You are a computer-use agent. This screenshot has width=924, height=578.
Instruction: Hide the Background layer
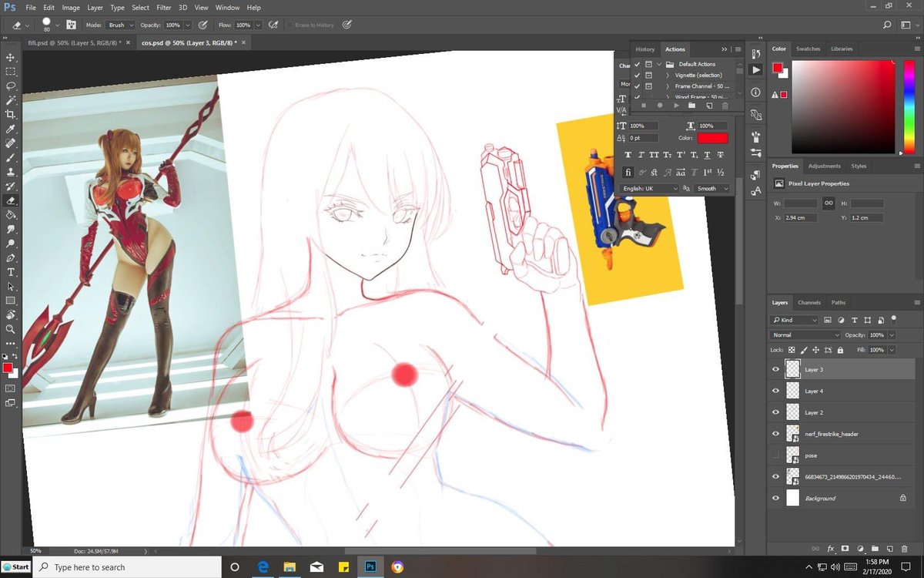[775, 498]
